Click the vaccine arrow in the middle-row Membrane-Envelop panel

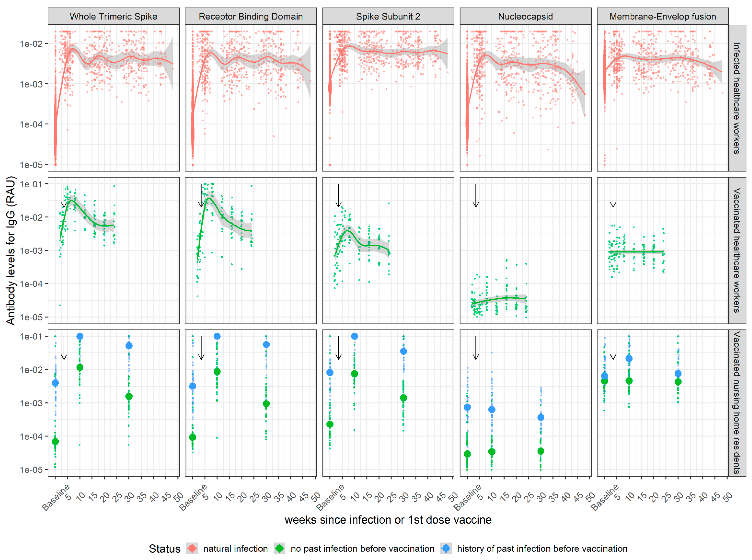(613, 196)
